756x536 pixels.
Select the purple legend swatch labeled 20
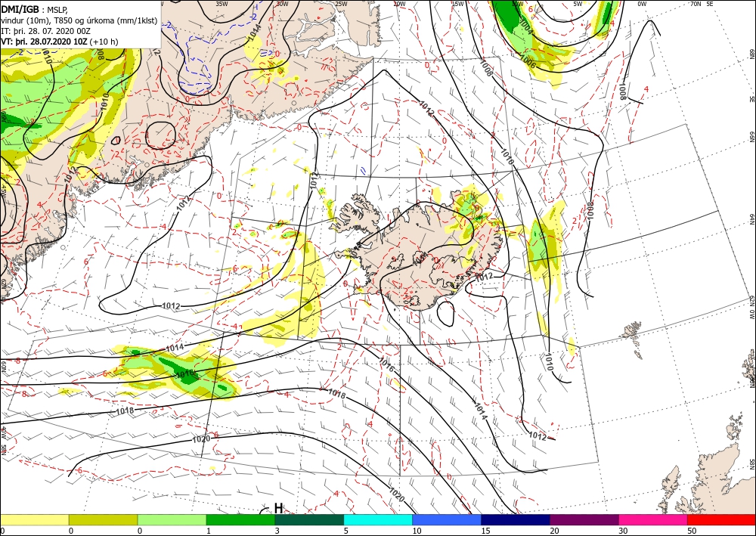pyautogui.click(x=584, y=519)
